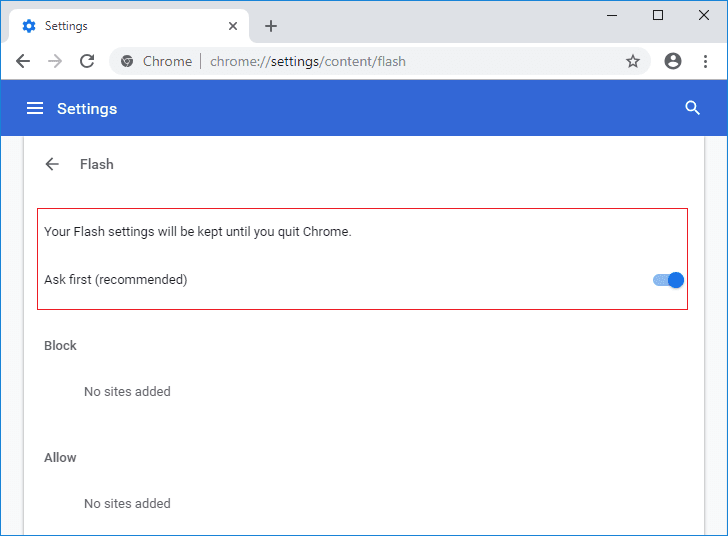
Task: Open the Settings hamburger menu
Action: click(35, 108)
